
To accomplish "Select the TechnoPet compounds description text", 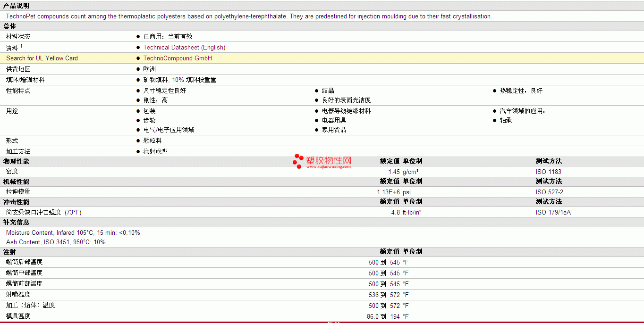I will [249, 16].
